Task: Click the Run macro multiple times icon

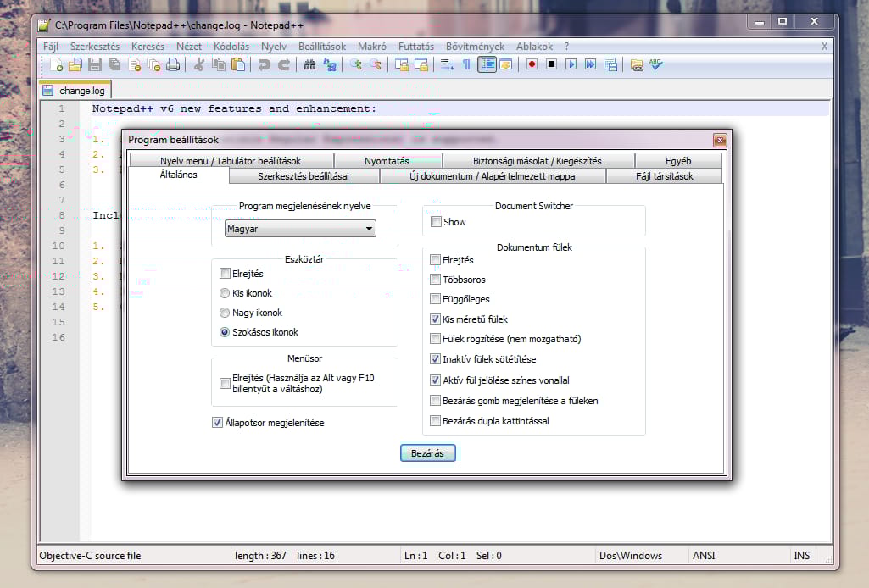Action: [591, 64]
